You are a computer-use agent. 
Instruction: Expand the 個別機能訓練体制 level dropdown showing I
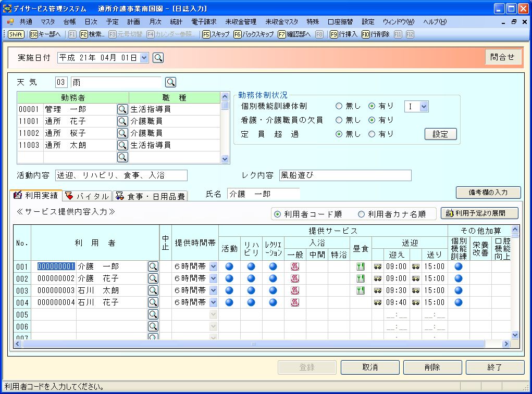(423, 106)
